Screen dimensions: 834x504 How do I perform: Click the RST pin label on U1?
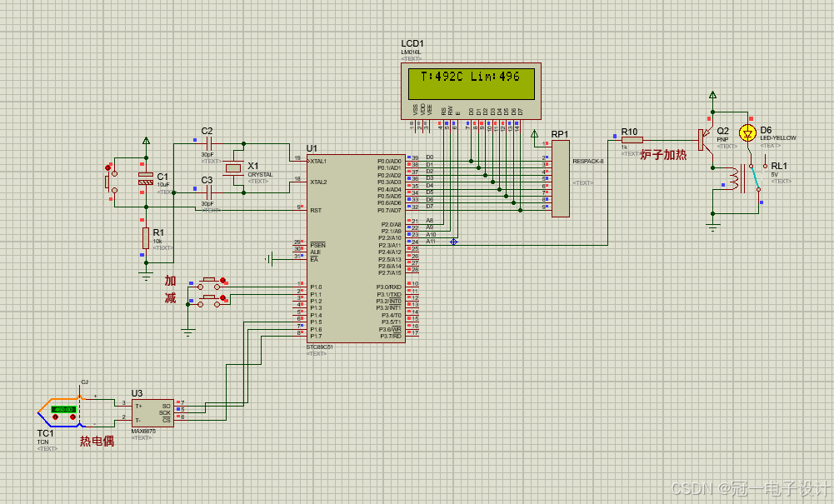click(316, 211)
